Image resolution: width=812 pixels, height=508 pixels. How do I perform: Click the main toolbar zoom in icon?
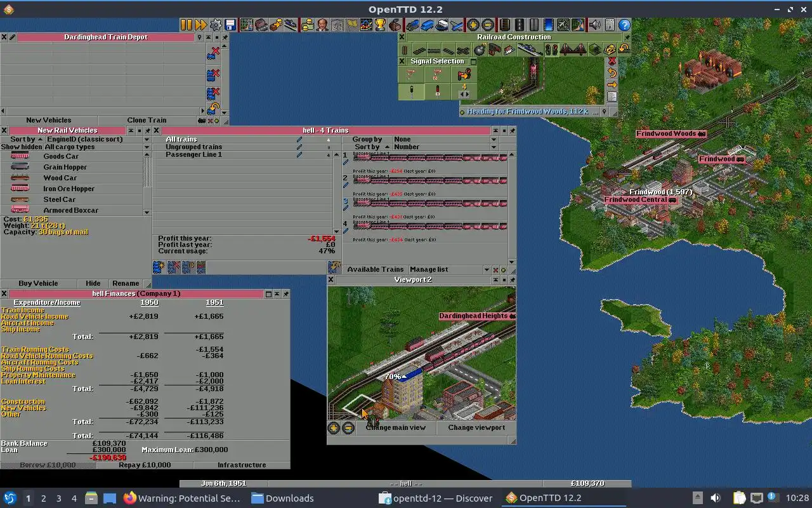(473, 25)
